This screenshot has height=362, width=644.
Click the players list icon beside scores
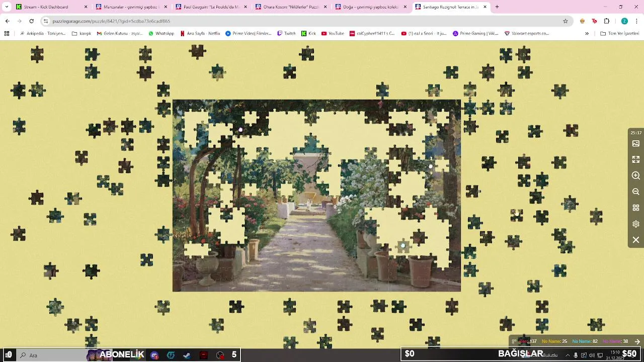pos(514,341)
